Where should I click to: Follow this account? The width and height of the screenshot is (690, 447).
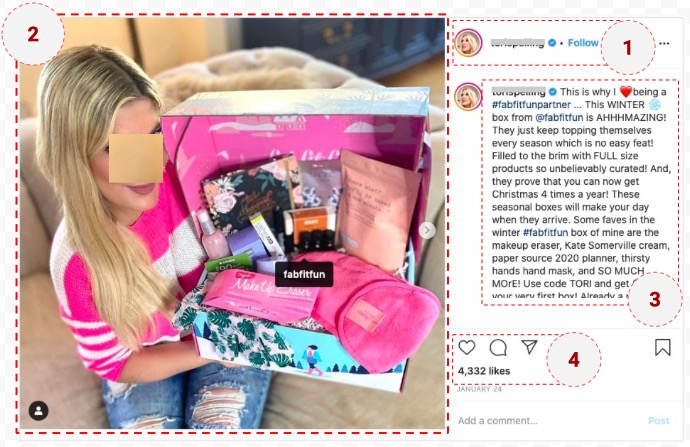point(583,43)
